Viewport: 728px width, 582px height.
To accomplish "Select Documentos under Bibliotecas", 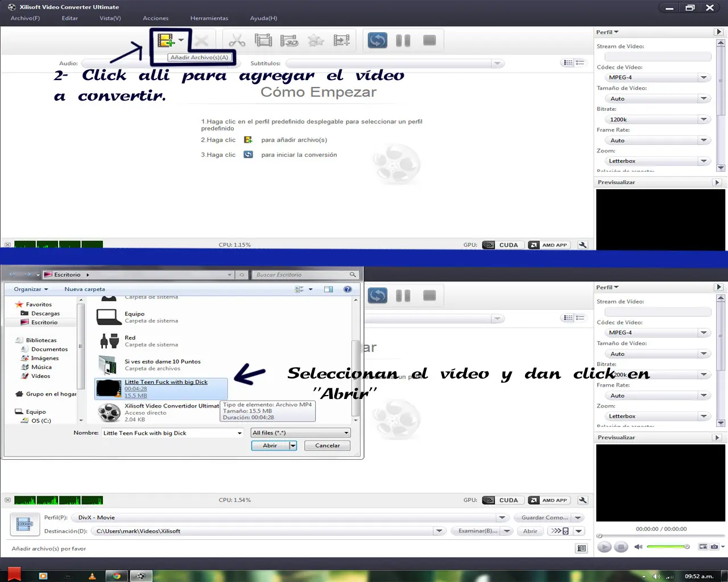I will [49, 349].
